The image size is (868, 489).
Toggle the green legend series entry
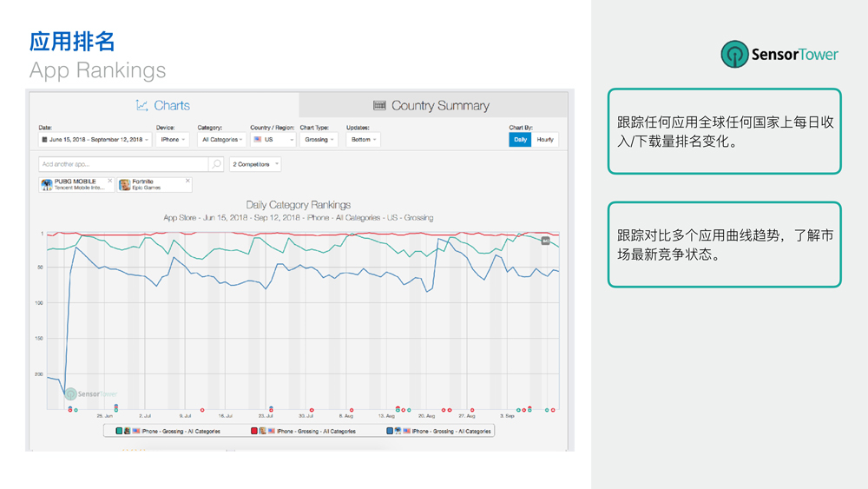168,431
